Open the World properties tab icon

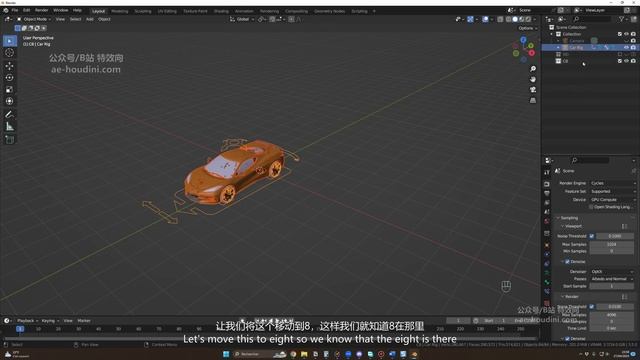click(547, 222)
